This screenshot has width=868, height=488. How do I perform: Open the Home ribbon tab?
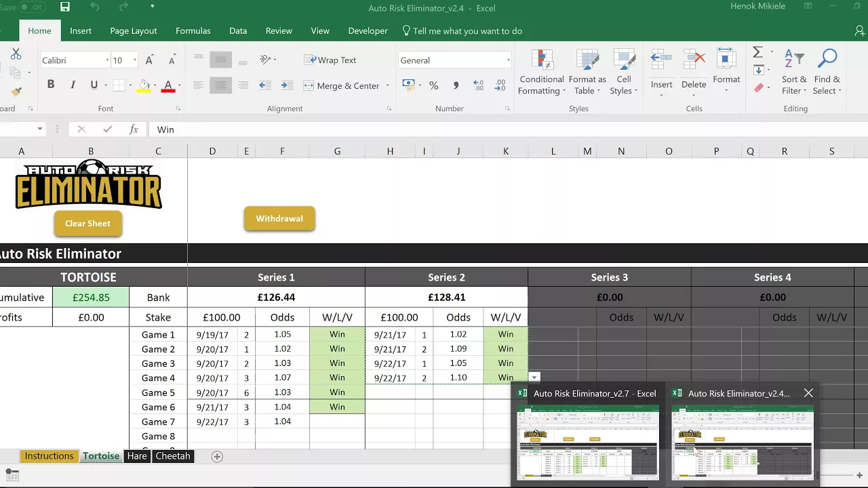(x=39, y=31)
